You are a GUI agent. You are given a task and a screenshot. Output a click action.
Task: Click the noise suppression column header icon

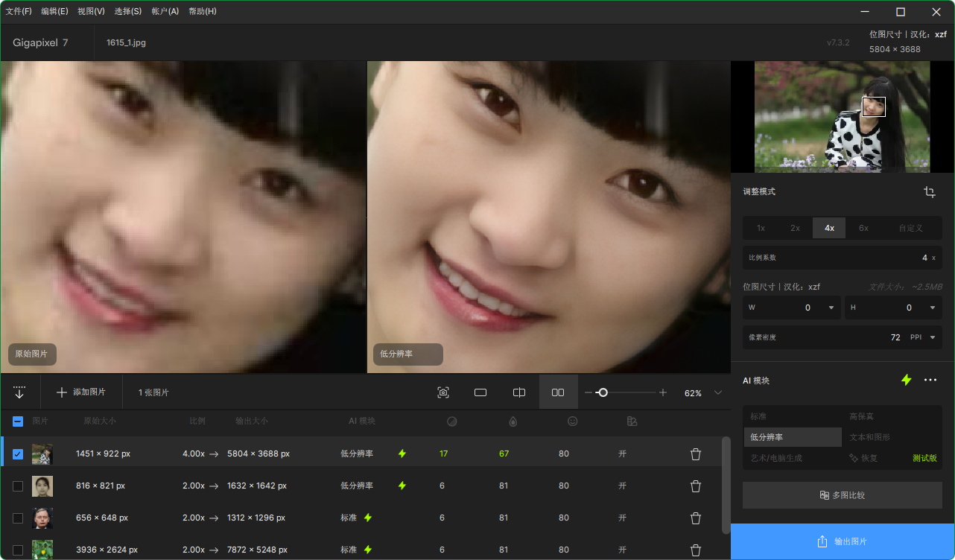click(x=451, y=421)
